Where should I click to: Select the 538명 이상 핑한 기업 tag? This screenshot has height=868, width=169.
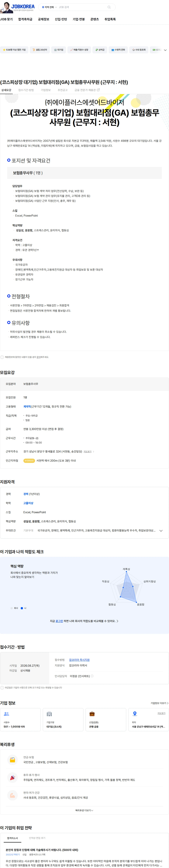14,50
